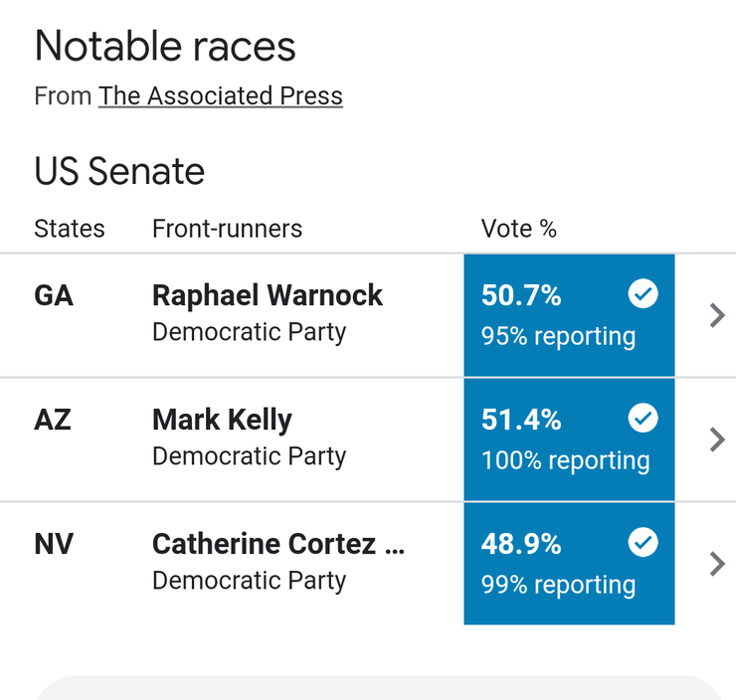Open The Associated Press link

tap(221, 96)
